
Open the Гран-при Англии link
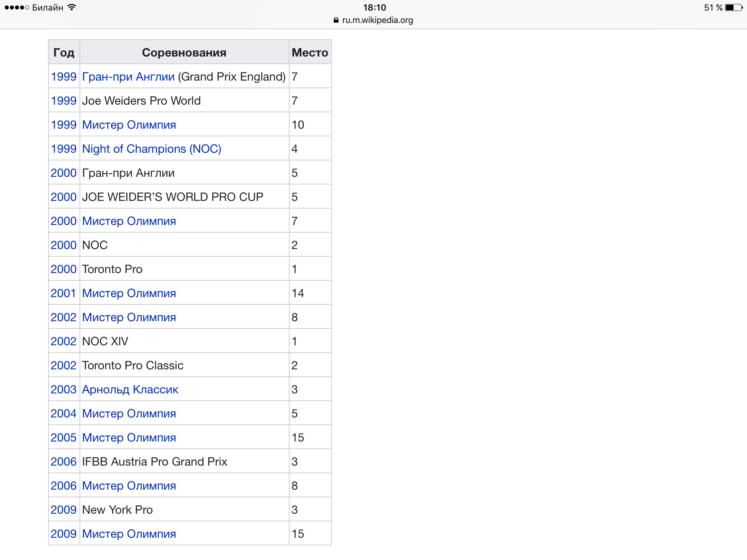128,77
